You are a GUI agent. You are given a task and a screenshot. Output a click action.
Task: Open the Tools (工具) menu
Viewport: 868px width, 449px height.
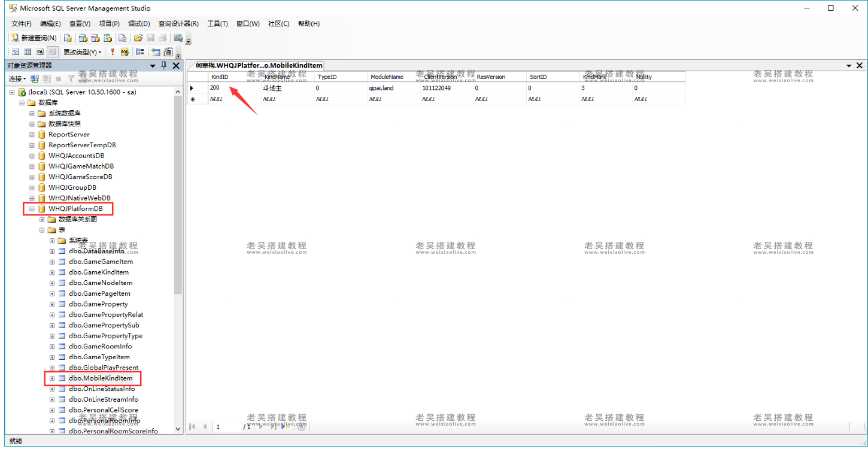point(217,24)
